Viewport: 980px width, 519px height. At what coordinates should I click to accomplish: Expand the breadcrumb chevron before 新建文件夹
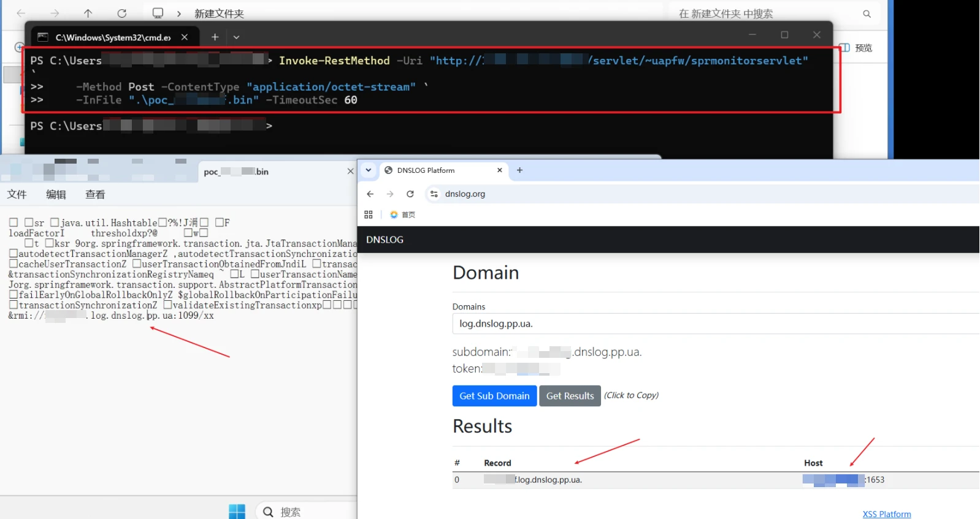coord(179,13)
